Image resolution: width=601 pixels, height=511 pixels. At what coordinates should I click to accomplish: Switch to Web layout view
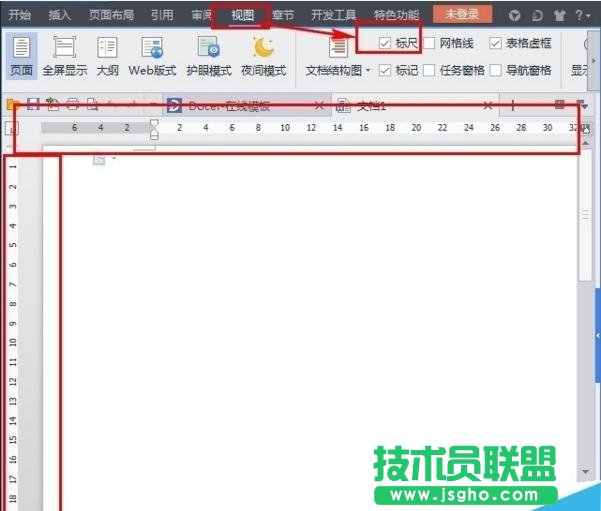153,55
